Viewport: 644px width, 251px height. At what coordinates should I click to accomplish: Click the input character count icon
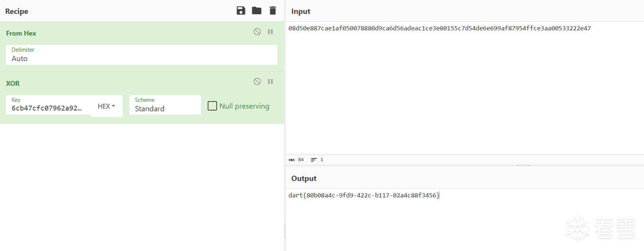(292, 160)
